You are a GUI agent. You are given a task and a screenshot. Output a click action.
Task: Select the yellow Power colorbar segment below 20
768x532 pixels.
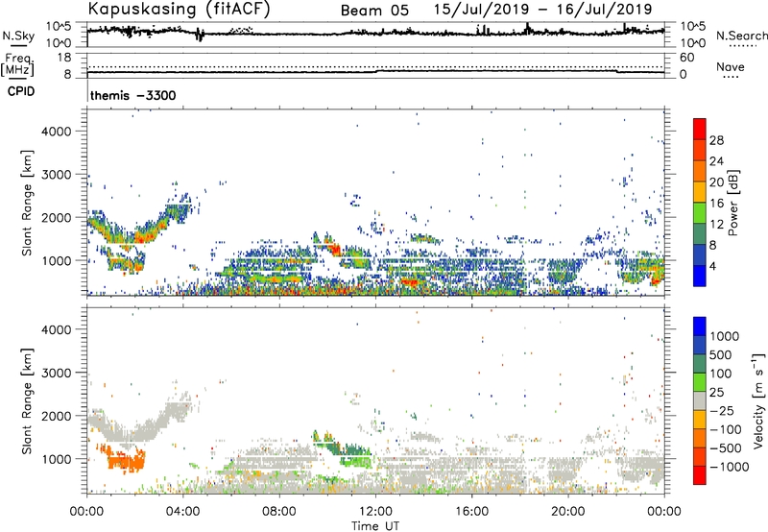click(700, 192)
